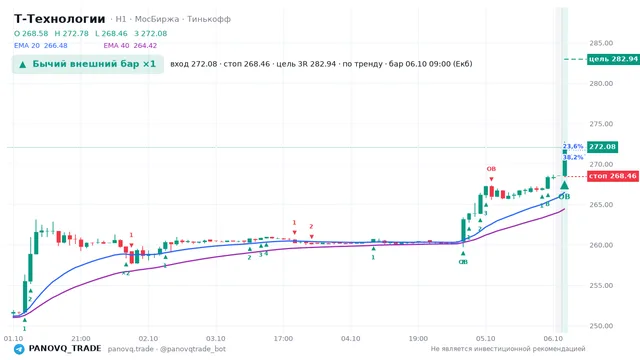The height and width of the screenshot is (360, 640).
Task: Click the 19:00 time axis label
Action: tap(418, 339)
